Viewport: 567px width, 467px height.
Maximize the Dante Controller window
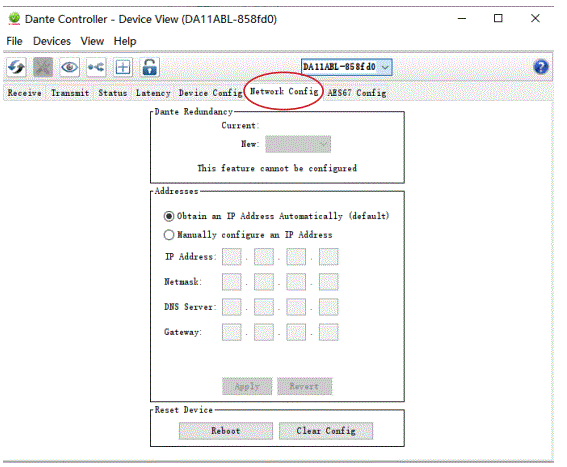498,18
